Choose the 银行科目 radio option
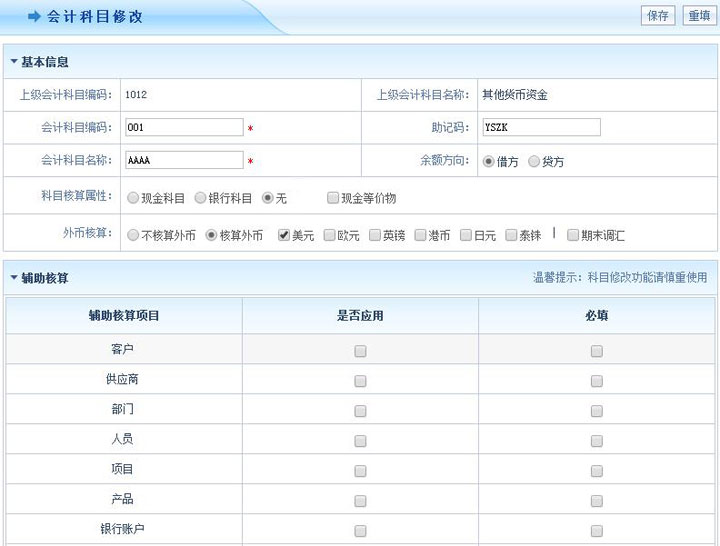This screenshot has width=720, height=546. 200,198
